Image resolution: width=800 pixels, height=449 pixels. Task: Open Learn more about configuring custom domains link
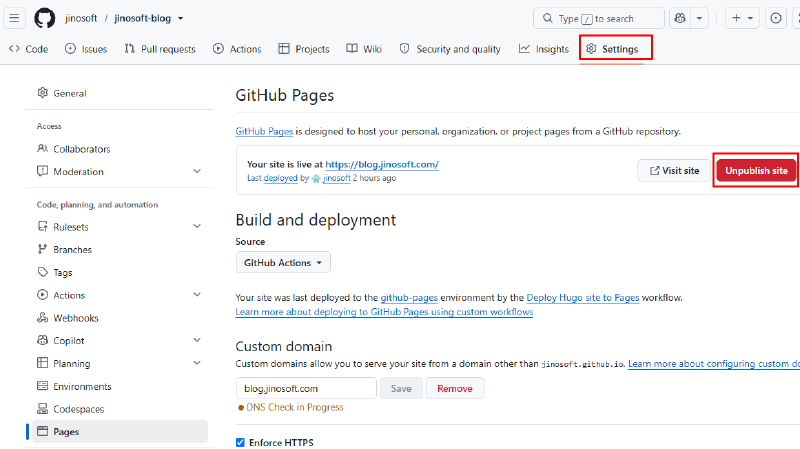coord(714,364)
